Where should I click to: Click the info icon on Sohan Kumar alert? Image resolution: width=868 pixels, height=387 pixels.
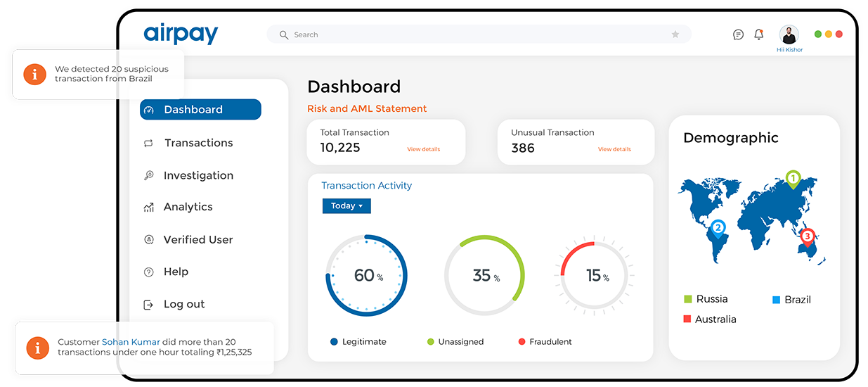point(37,348)
